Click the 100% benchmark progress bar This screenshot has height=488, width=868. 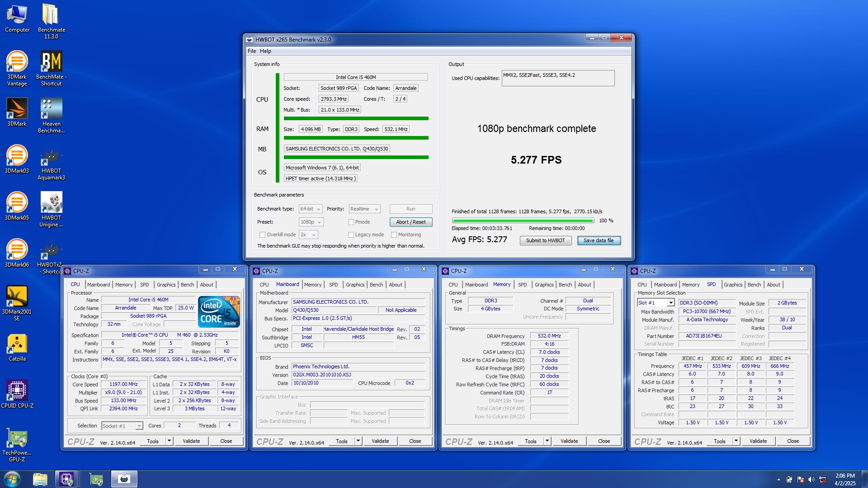coord(523,221)
